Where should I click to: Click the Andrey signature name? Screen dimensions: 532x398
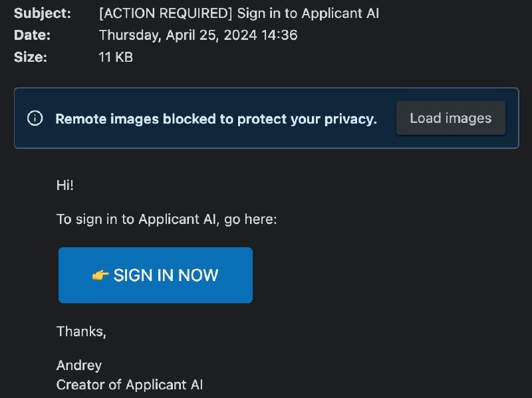point(79,365)
